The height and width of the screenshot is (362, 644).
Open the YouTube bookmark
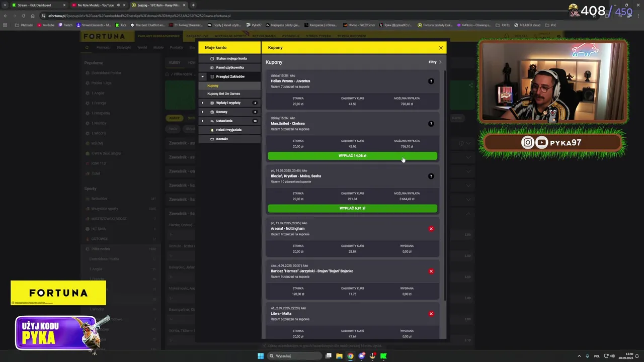coord(46,25)
